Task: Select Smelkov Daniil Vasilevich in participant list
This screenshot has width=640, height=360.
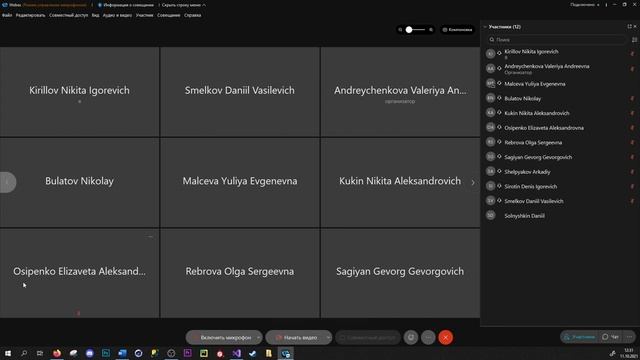Action: pyautogui.click(x=560, y=201)
